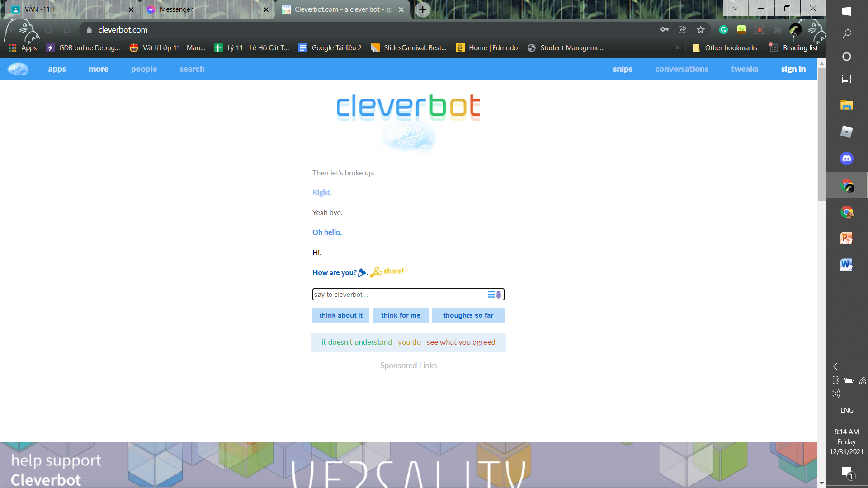This screenshot has height=488, width=868.
Task: Close the Messenger tab
Action: [266, 9]
